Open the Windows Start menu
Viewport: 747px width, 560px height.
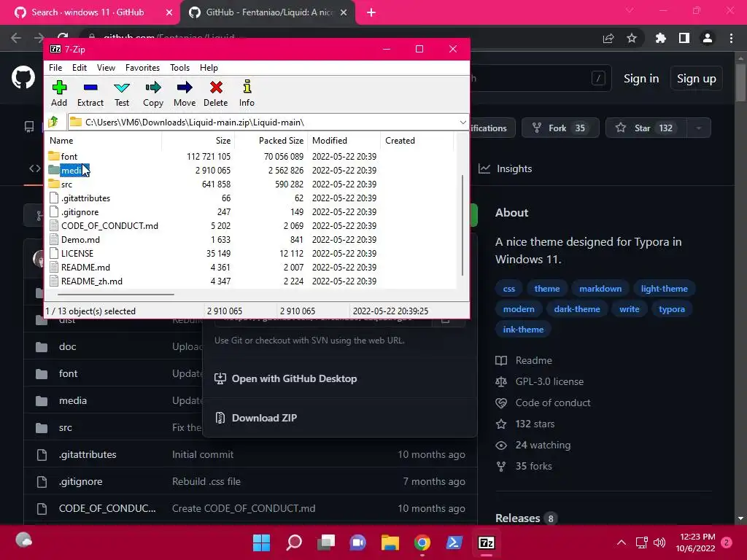262,542
